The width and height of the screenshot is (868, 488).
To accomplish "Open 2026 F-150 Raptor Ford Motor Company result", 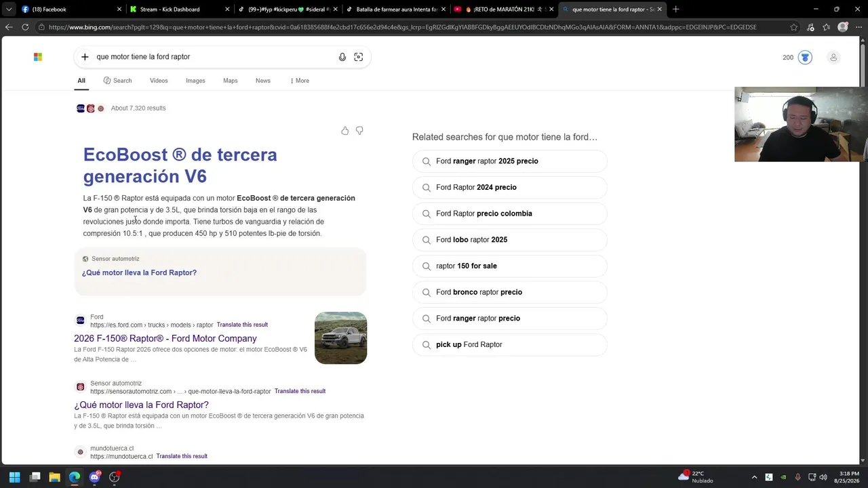I will point(165,338).
